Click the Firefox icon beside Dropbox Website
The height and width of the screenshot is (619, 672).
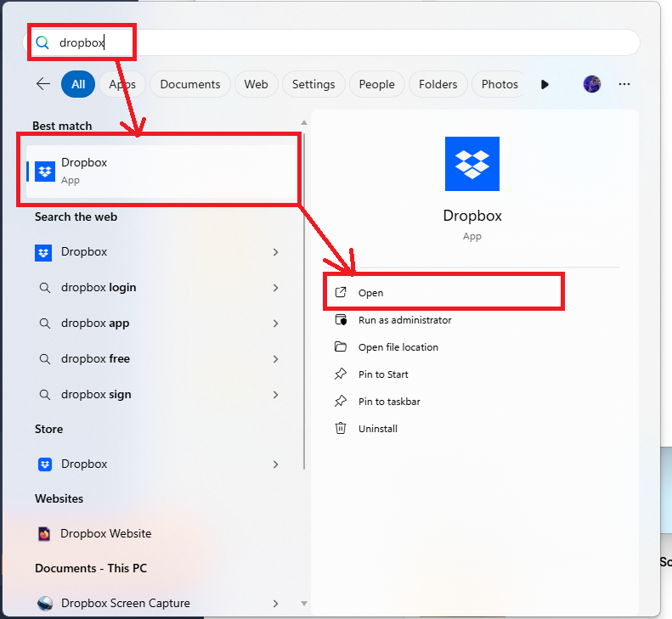[44, 534]
